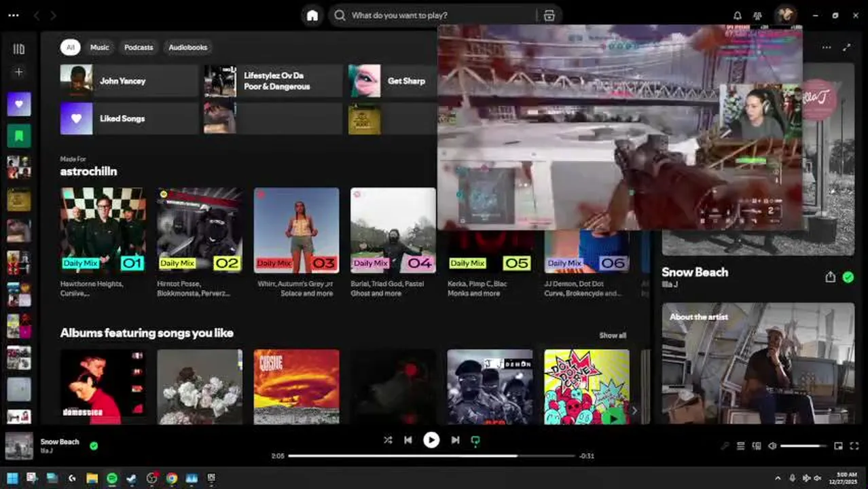Open the user profile avatar menu
The height and width of the screenshot is (489, 868).
pos(785,15)
